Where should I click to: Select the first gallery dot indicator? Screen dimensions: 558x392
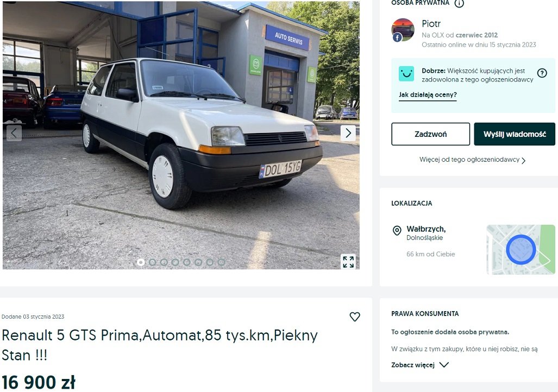(x=141, y=262)
